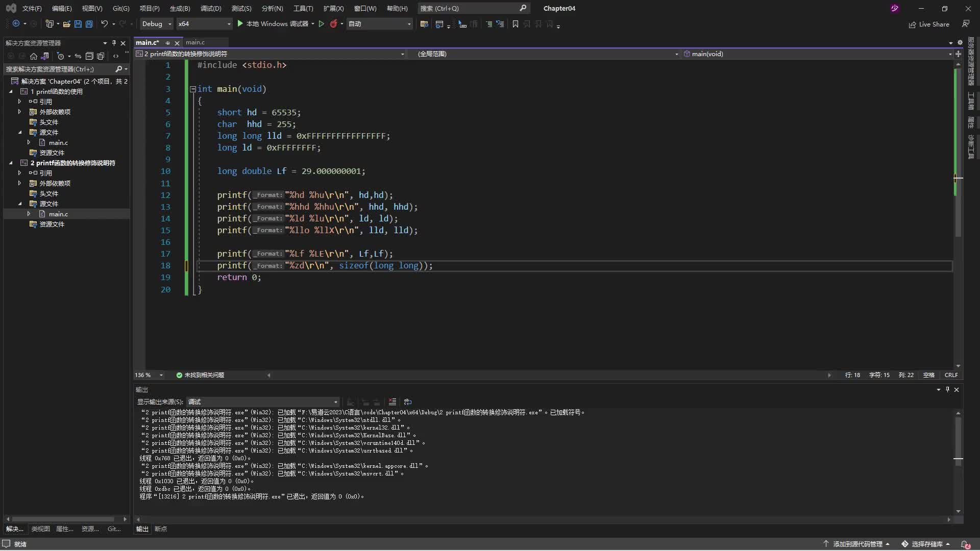The width and height of the screenshot is (980, 551).
Task: Pin the main.c* editor tab
Action: tap(167, 43)
